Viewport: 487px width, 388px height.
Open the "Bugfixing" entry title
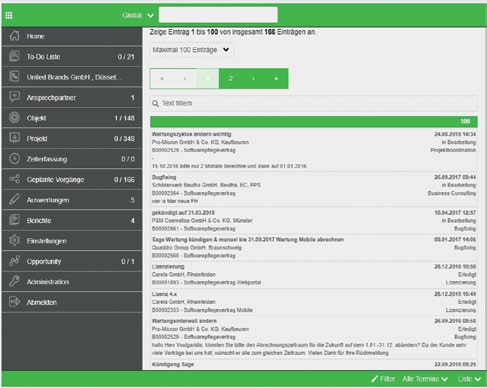click(164, 177)
